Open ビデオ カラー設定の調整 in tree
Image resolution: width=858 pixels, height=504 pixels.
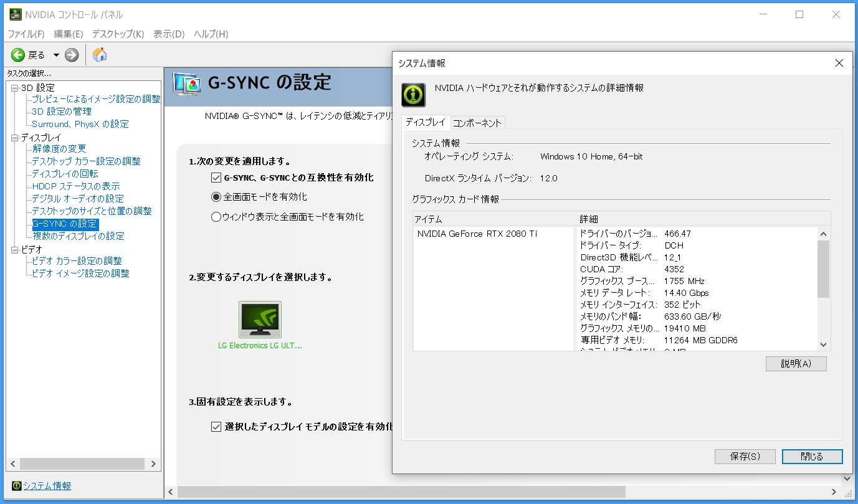point(77,261)
